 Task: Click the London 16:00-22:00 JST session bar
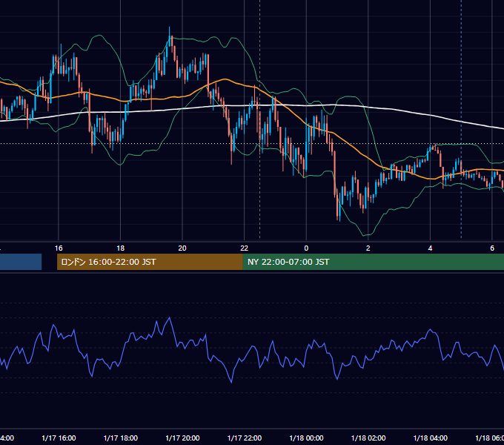click(x=150, y=262)
